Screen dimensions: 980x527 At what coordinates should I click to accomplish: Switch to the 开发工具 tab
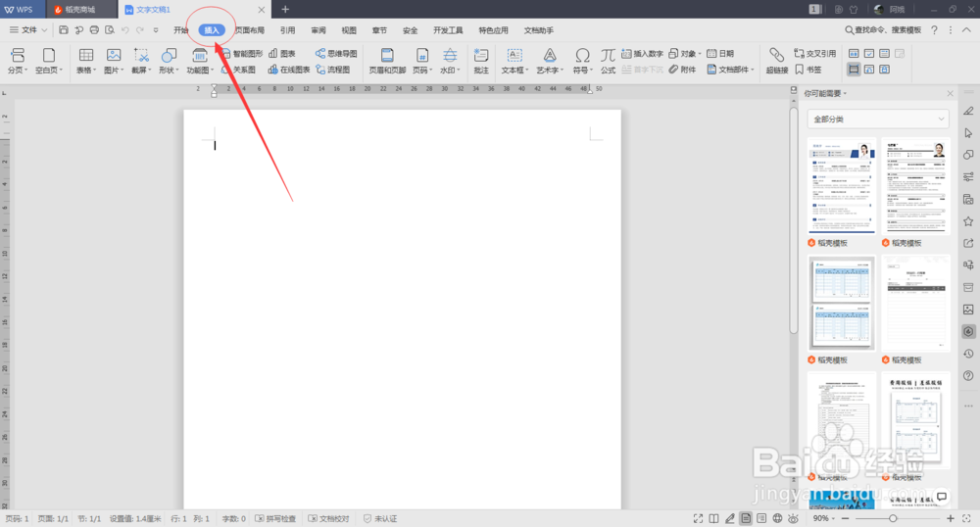click(x=448, y=30)
